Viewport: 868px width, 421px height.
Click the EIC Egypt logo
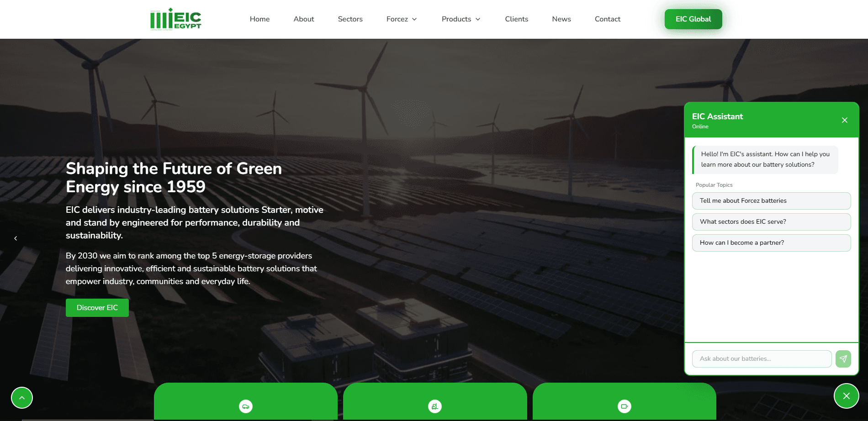(x=176, y=19)
